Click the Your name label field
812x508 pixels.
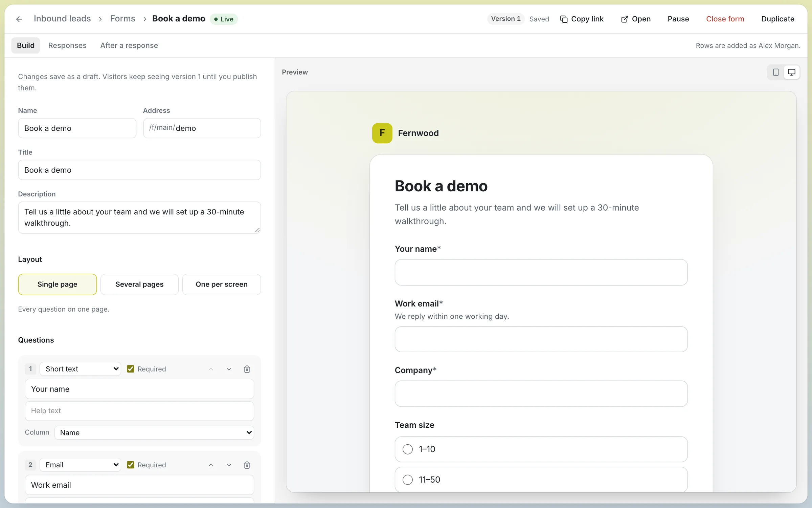[x=139, y=389]
